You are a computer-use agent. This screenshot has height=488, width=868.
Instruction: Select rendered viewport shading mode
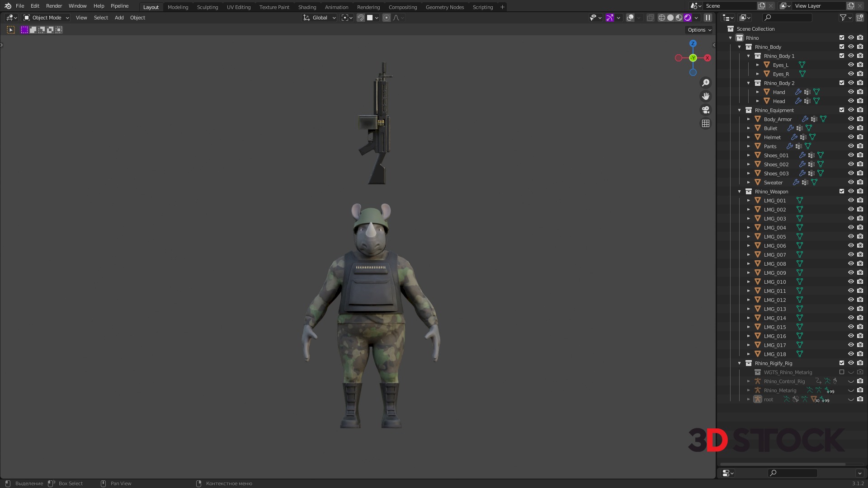click(688, 18)
